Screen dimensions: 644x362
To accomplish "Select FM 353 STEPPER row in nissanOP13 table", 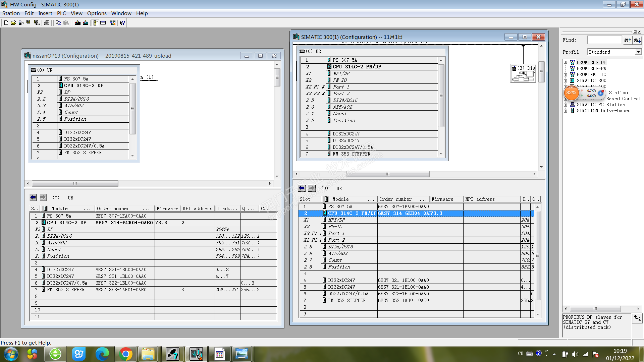I will click(66, 290).
